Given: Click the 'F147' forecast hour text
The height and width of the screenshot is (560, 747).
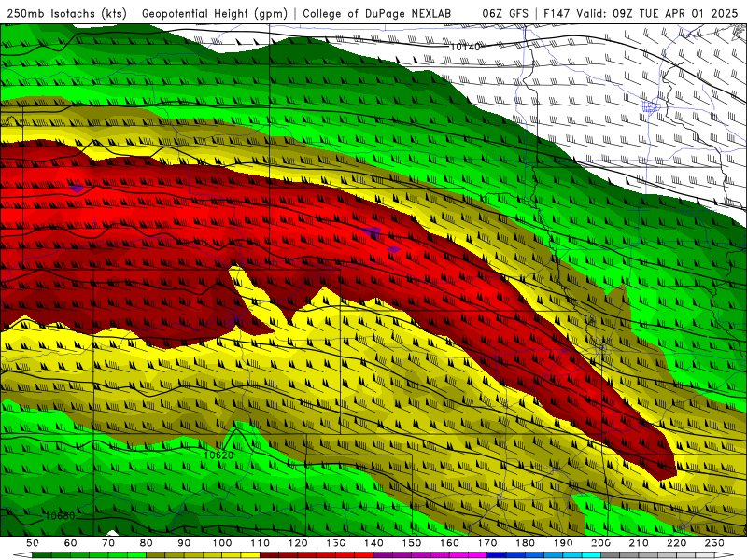Looking at the screenshot, I should pyautogui.click(x=557, y=14).
